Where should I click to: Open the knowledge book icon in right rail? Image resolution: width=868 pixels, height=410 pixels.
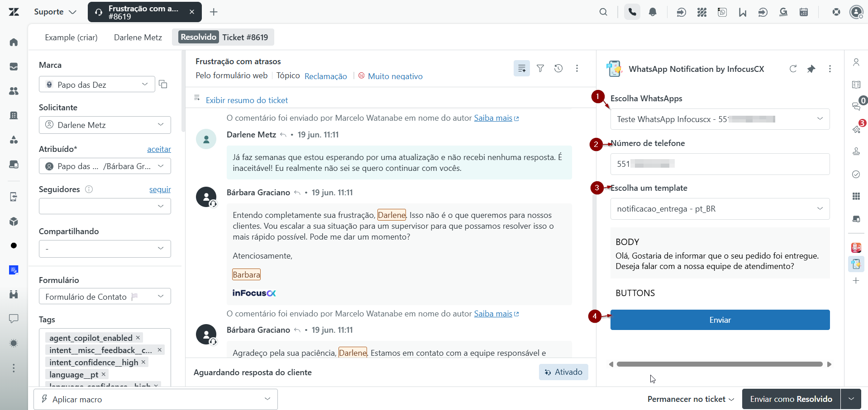click(x=856, y=85)
